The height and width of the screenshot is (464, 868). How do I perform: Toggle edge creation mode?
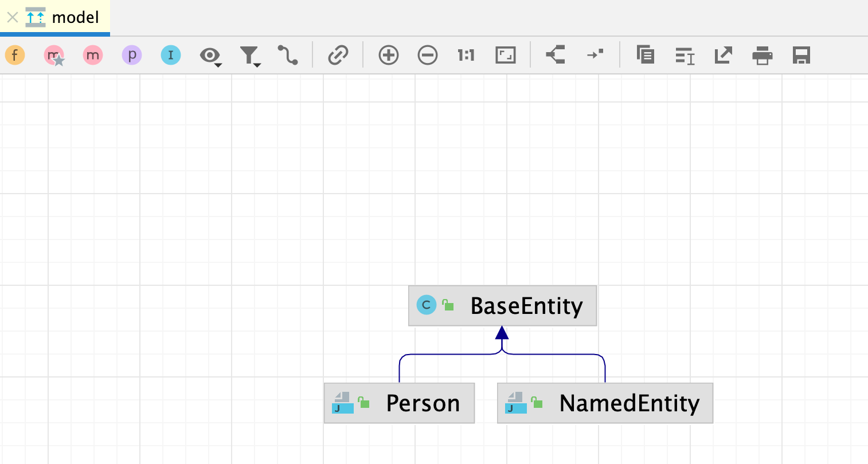(288, 55)
